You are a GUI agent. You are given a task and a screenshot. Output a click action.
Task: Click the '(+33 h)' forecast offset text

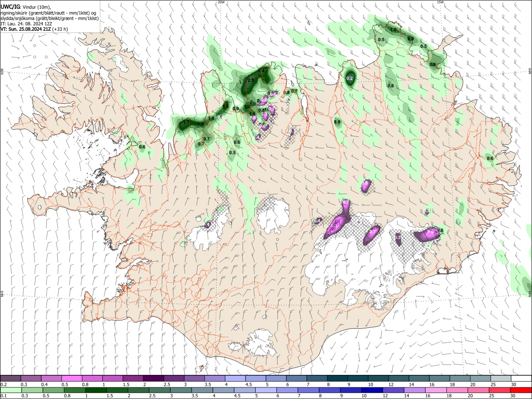tap(60, 29)
